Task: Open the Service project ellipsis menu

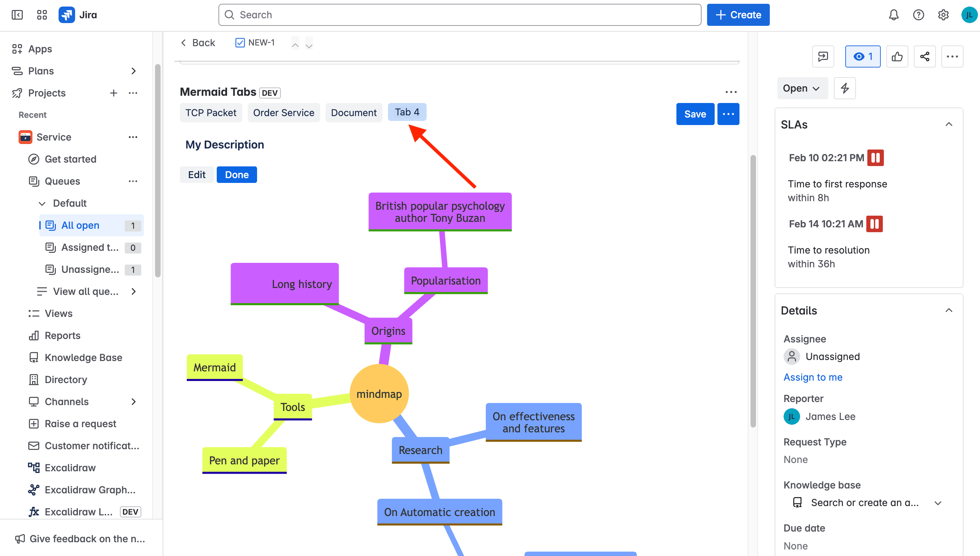Action: tap(133, 137)
